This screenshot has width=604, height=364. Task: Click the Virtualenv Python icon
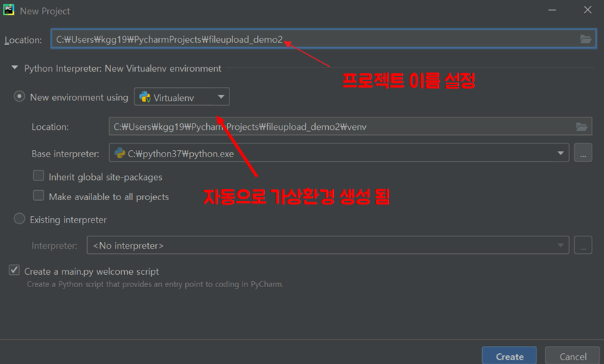(x=145, y=97)
